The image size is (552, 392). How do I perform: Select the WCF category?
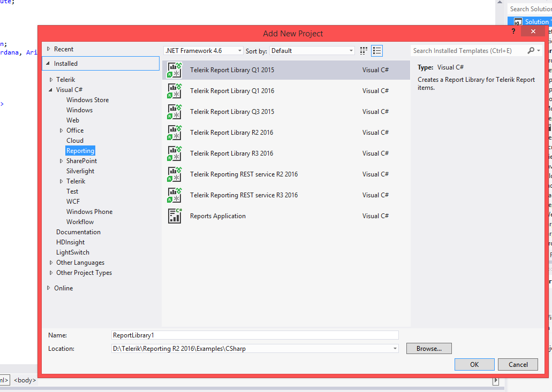tap(73, 202)
